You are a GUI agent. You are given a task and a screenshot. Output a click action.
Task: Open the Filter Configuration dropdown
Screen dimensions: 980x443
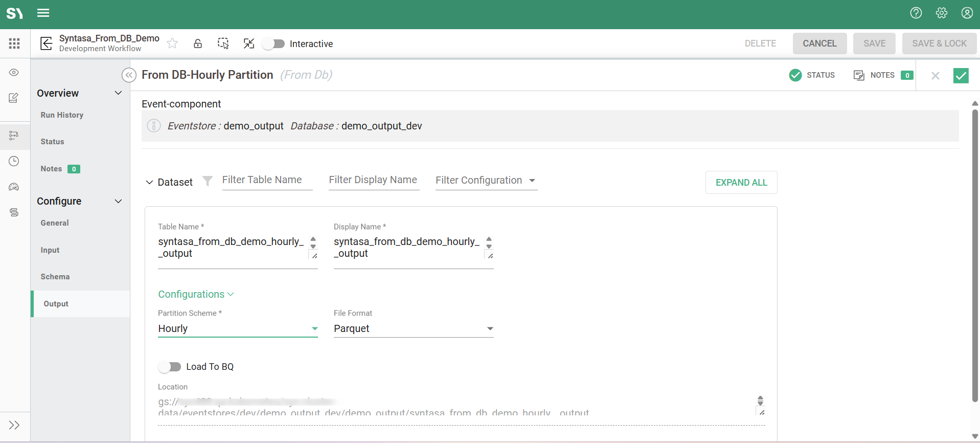point(486,181)
